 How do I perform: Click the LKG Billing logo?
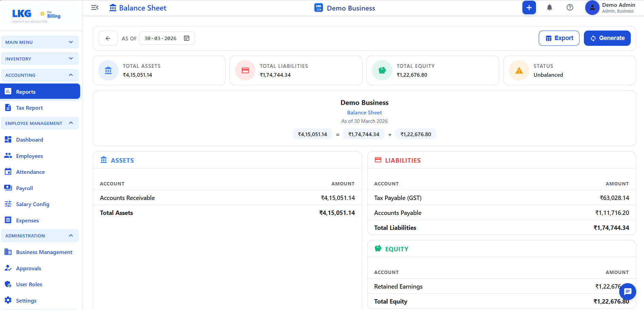point(36,15)
